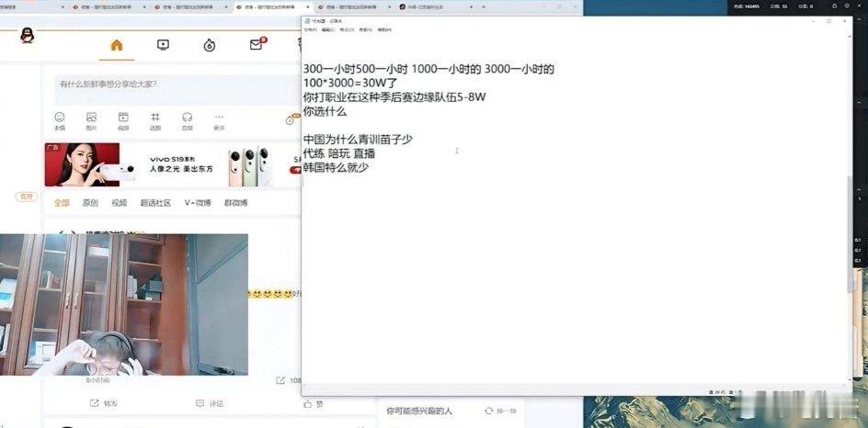The width and height of the screenshot is (868, 428).
Task: Add a hashtag topic with the 话题 icon
Action: [155, 117]
